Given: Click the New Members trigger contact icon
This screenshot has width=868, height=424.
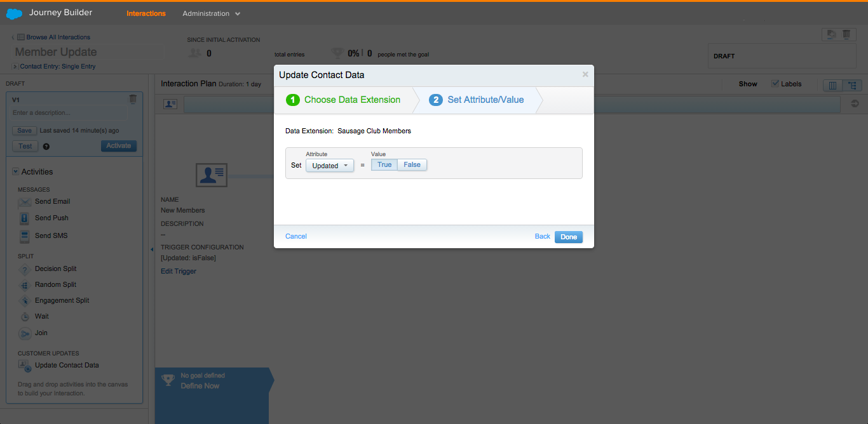Looking at the screenshot, I should tap(212, 174).
